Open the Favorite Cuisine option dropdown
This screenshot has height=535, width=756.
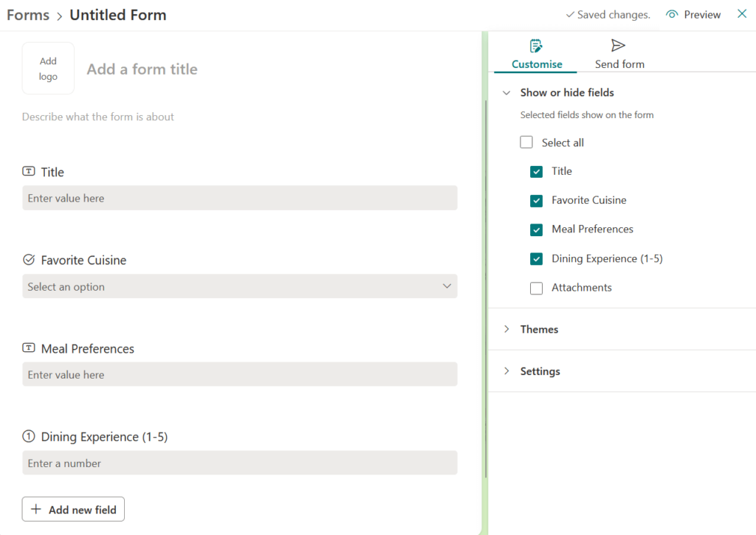[240, 286]
